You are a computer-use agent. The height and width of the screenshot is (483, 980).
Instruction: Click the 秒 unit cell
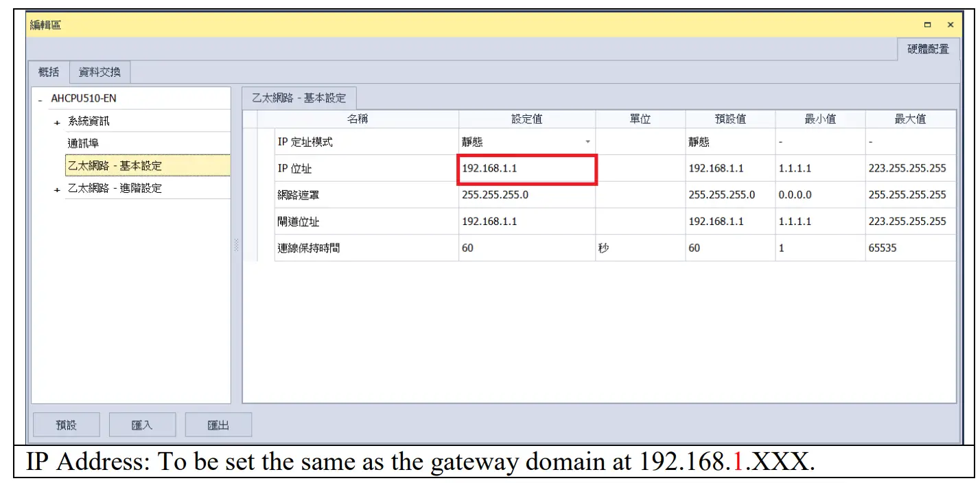(x=640, y=248)
